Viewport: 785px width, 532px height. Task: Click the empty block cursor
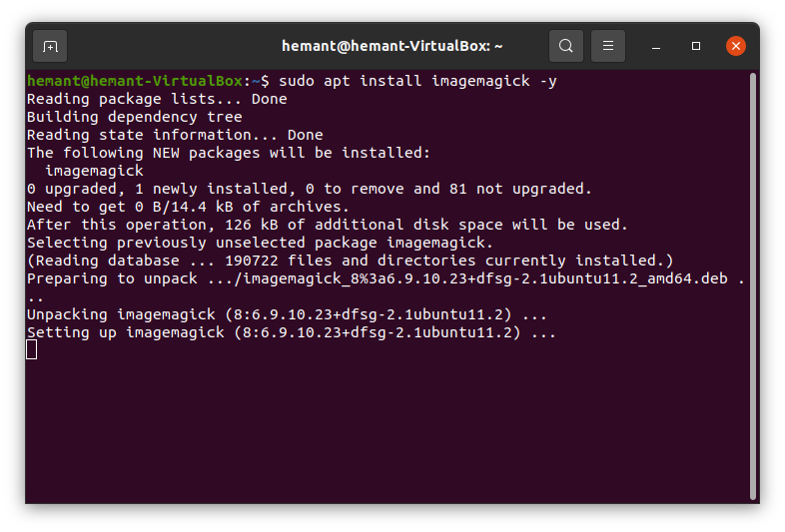pyautogui.click(x=32, y=349)
